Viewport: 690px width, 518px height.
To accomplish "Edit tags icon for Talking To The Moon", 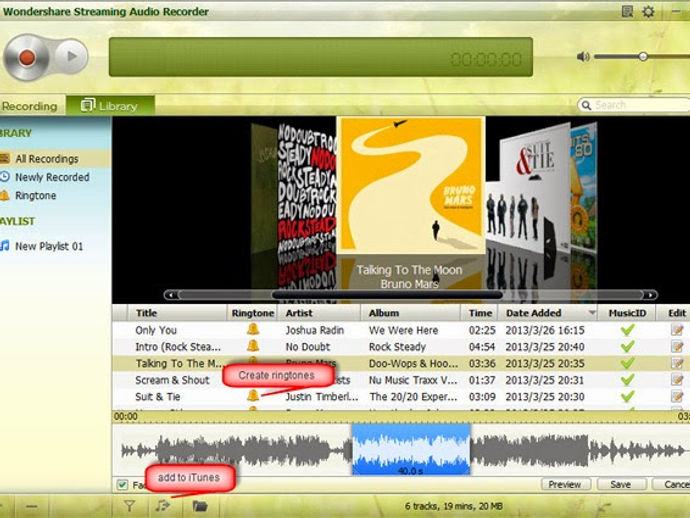I will tap(677, 363).
